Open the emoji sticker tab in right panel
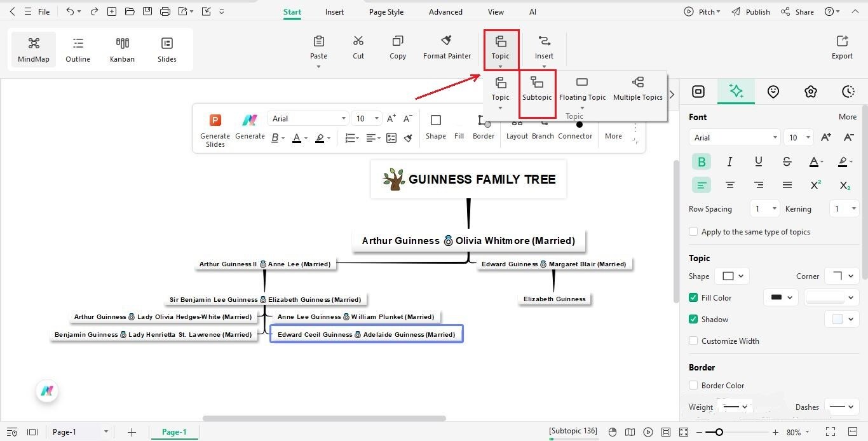The height and width of the screenshot is (441, 868). click(773, 92)
